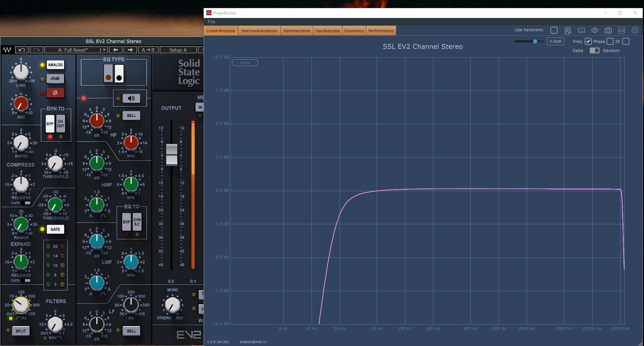Screen dimensions: 644x346
Task: Click the PluginDoctor app icon in title bar
Action: [x=209, y=13]
